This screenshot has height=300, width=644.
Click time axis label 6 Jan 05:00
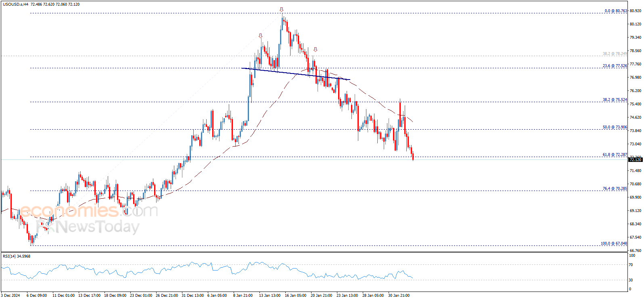(x=217, y=296)
